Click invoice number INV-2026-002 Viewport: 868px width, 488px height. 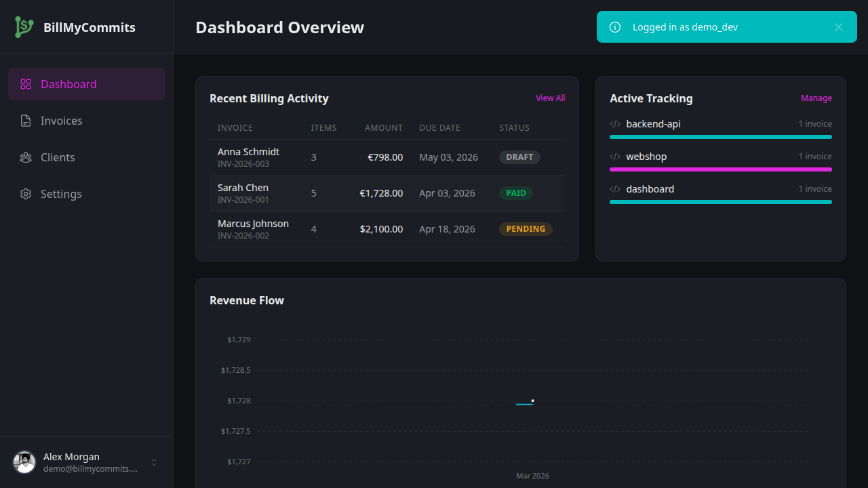click(243, 236)
